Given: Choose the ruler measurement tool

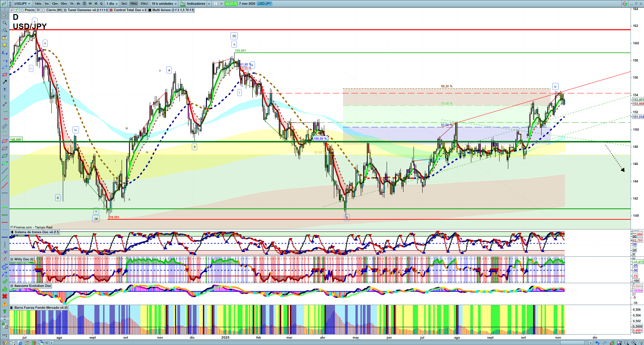Looking at the screenshot, I should click(5, 126).
